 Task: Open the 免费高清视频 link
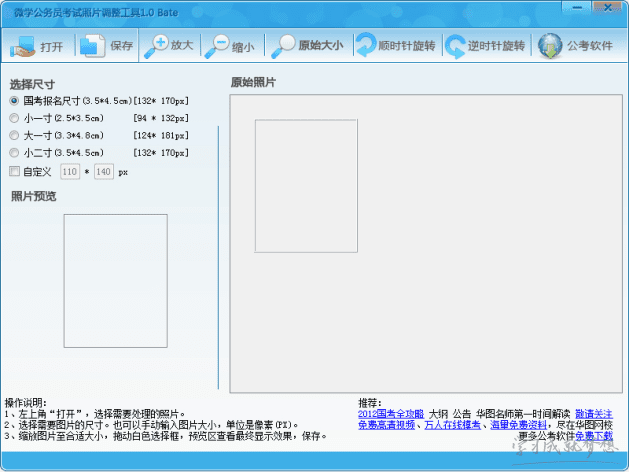(386, 425)
